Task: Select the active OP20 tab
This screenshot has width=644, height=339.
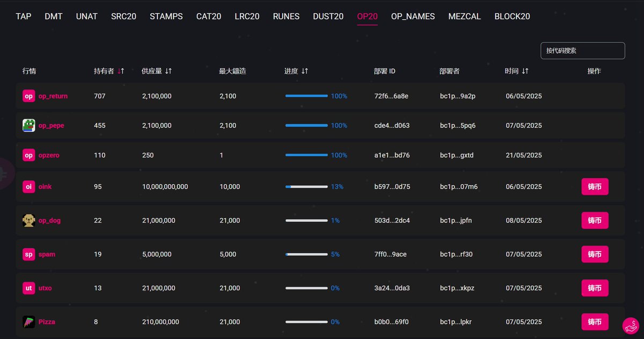Action: pos(368,17)
